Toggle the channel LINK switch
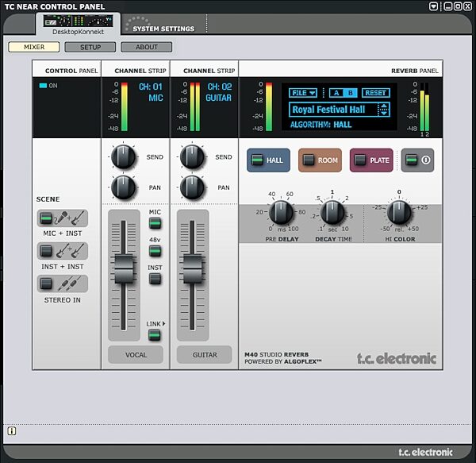Viewport: 476px width, 463px height. (154, 335)
